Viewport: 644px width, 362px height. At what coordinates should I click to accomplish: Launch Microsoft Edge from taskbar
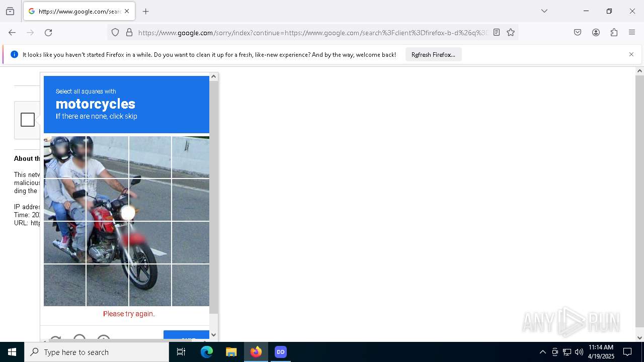pyautogui.click(x=207, y=352)
